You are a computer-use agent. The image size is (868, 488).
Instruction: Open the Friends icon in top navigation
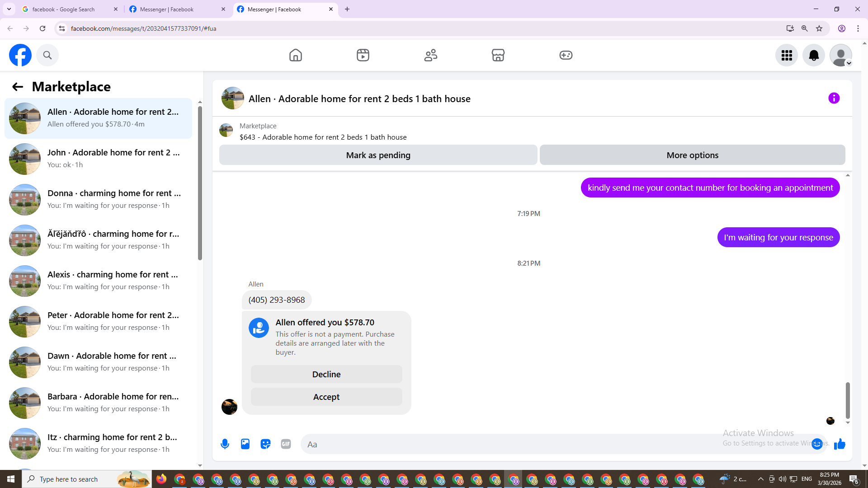tap(430, 55)
